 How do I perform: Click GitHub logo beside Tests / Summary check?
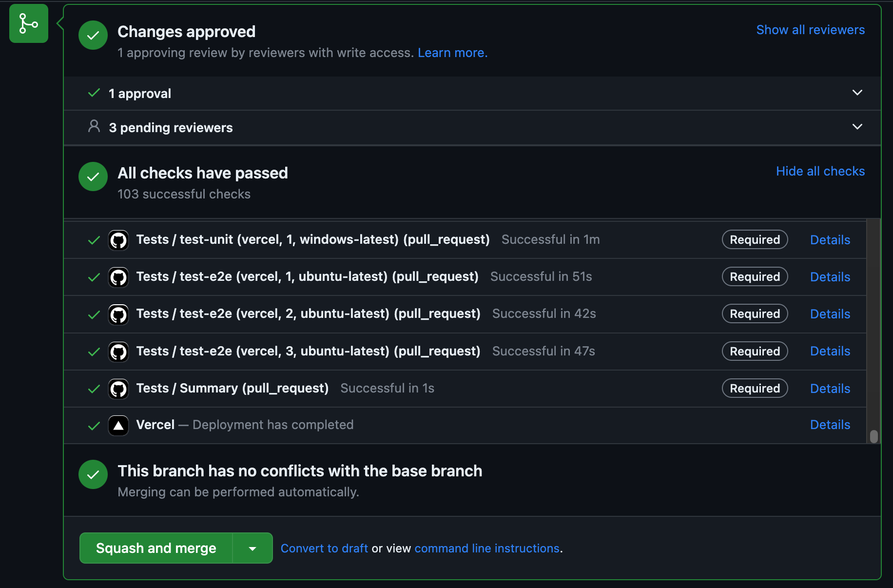118,388
